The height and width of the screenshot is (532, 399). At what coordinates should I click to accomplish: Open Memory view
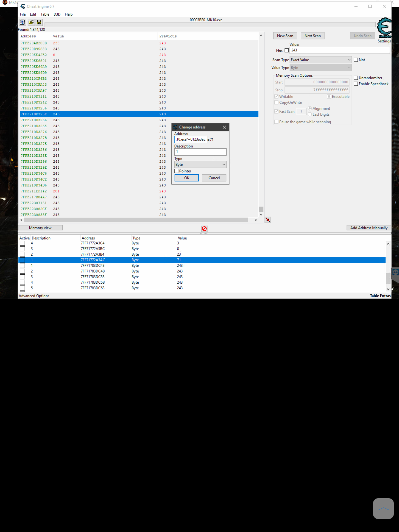(x=40, y=228)
